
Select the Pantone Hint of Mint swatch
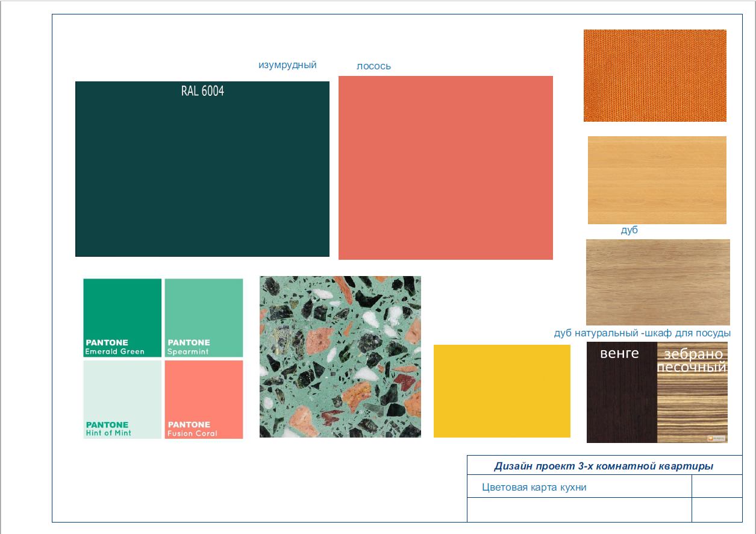tap(122, 399)
